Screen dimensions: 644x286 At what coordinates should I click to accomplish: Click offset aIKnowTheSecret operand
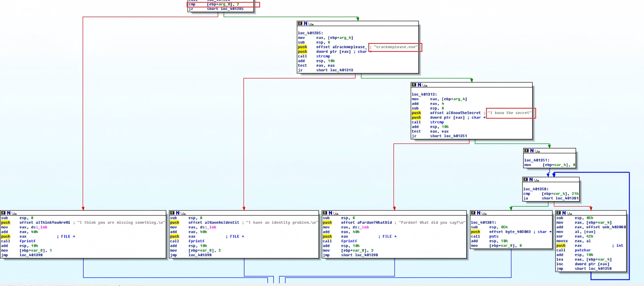(455, 113)
